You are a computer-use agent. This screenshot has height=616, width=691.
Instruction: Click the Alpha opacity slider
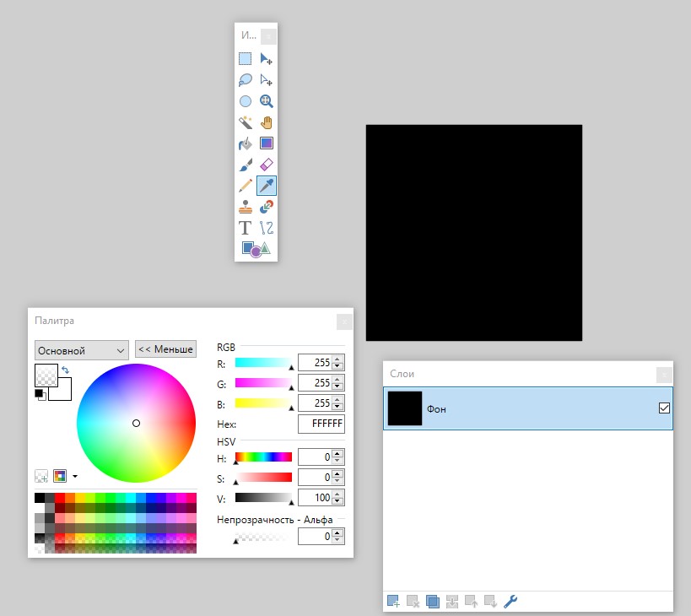tap(262, 537)
